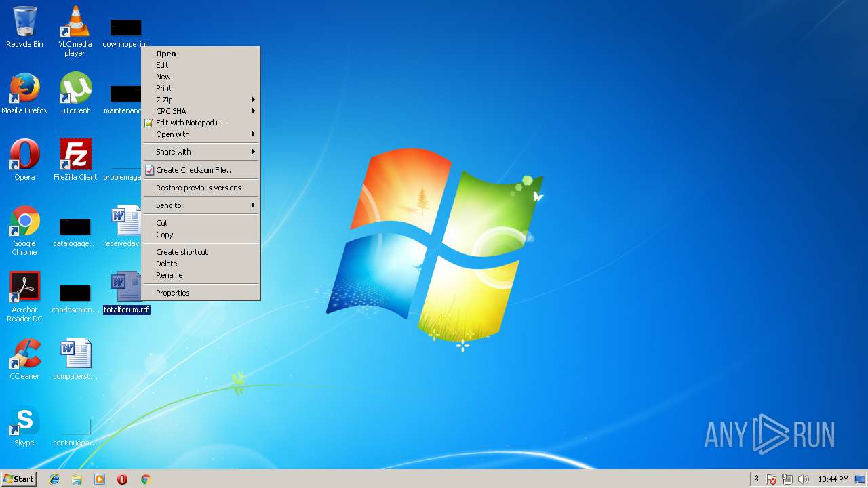This screenshot has height=488, width=868.
Task: Click the volume speaker tray icon
Action: (x=804, y=479)
